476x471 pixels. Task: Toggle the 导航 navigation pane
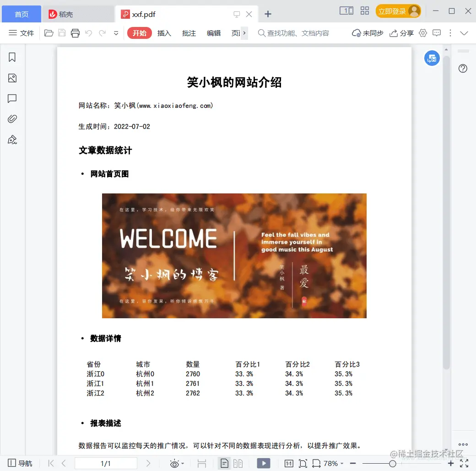20,463
